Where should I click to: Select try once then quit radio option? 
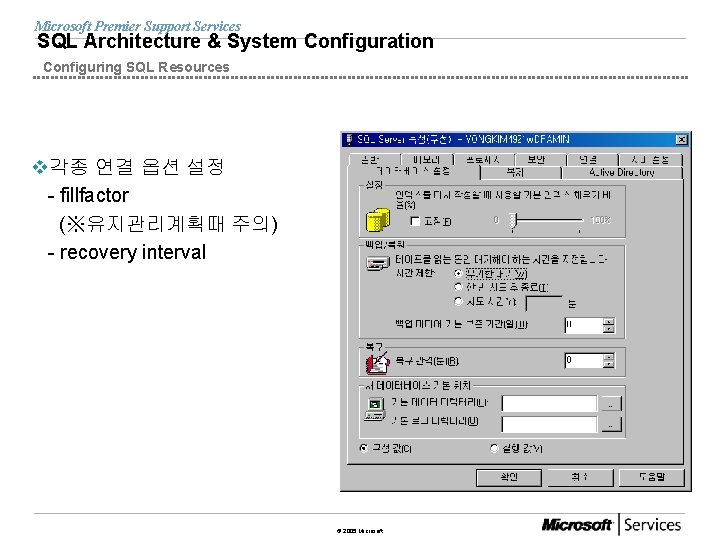tap(458, 287)
